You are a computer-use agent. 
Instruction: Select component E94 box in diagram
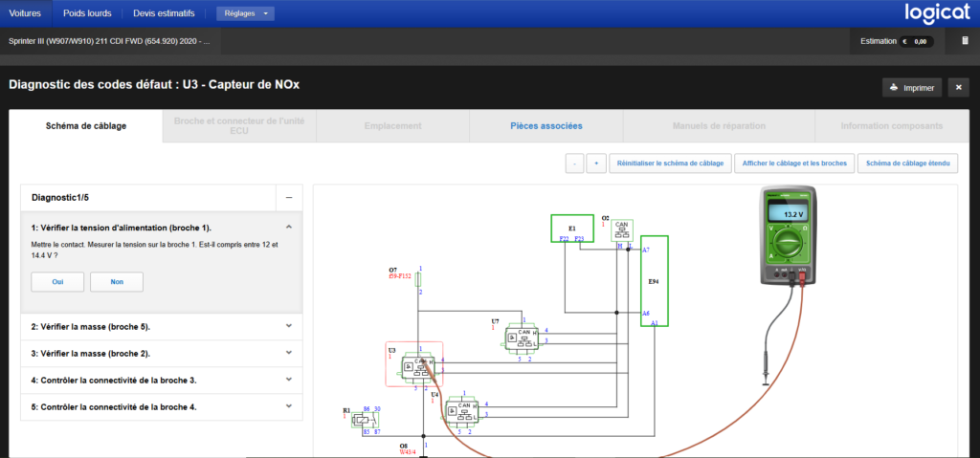click(655, 281)
